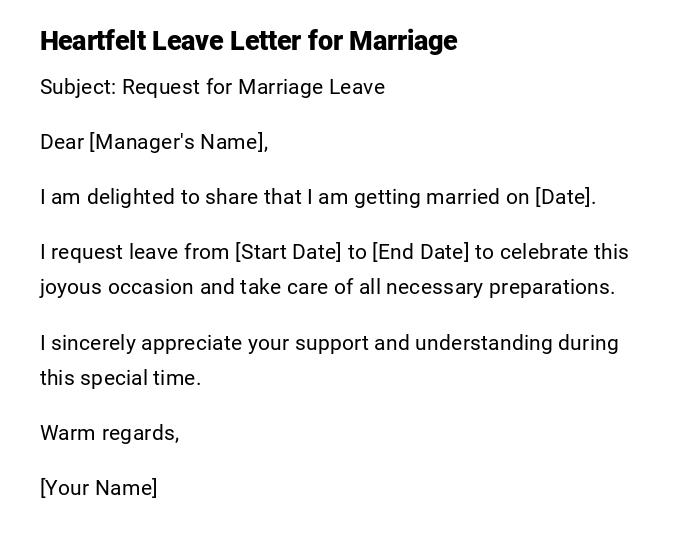Image resolution: width=700 pixels, height=550 pixels.
Task: Click the phrase "this special time."
Action: click(120, 378)
